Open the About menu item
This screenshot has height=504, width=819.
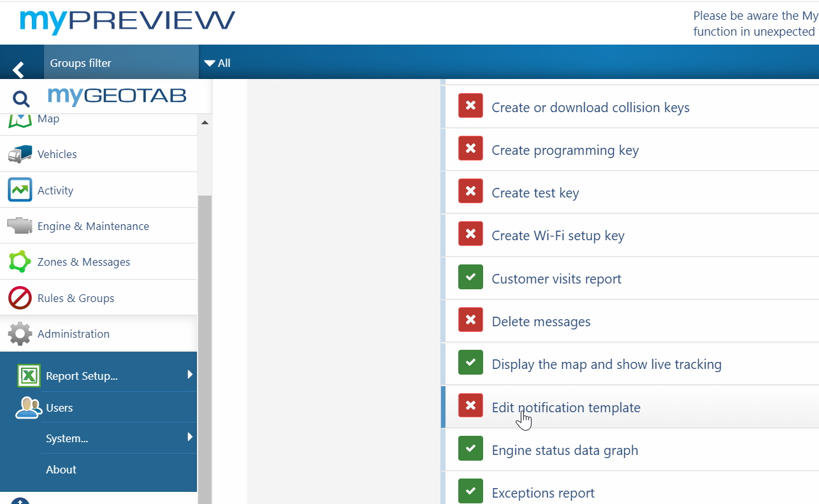click(61, 470)
